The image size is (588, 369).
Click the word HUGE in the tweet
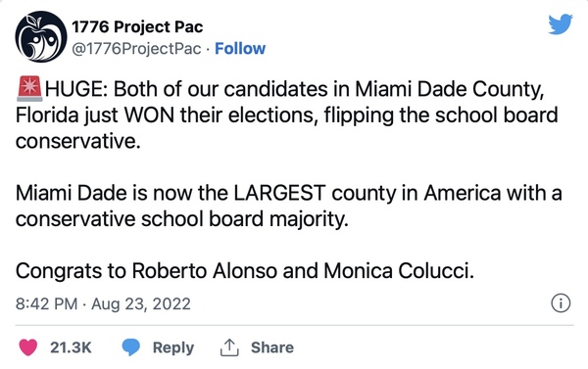pyautogui.click(x=76, y=89)
